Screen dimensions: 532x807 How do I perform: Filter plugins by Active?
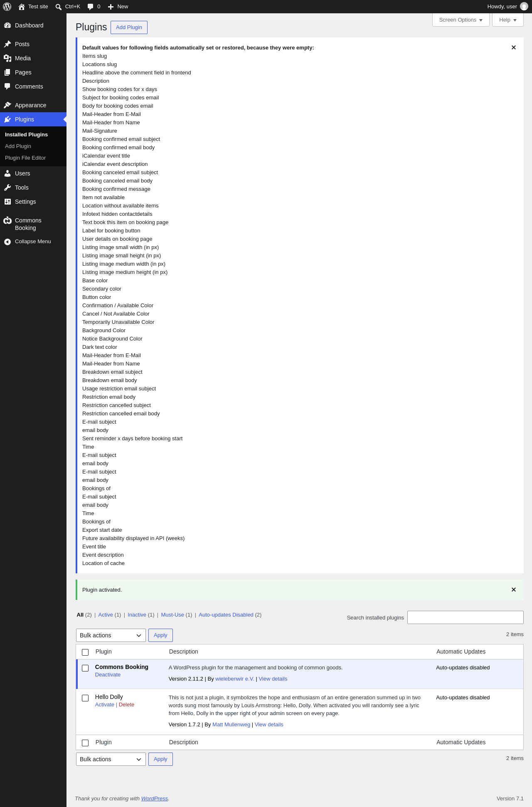click(106, 615)
